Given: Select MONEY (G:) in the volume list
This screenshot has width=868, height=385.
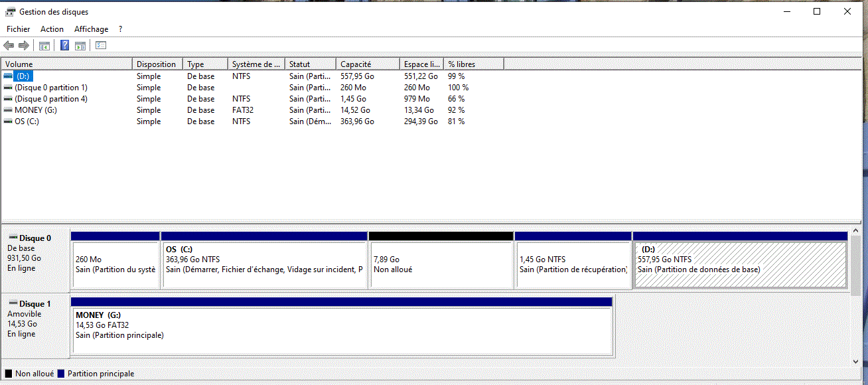Looking at the screenshot, I should tap(36, 110).
